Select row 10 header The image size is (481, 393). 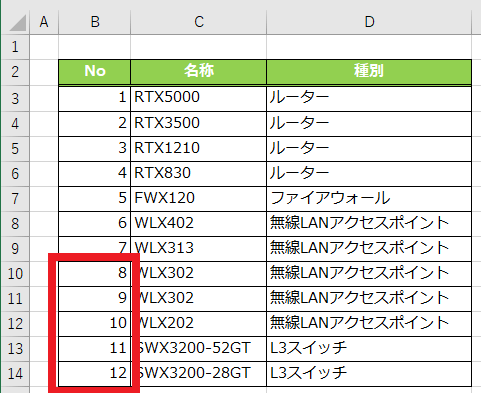point(15,274)
